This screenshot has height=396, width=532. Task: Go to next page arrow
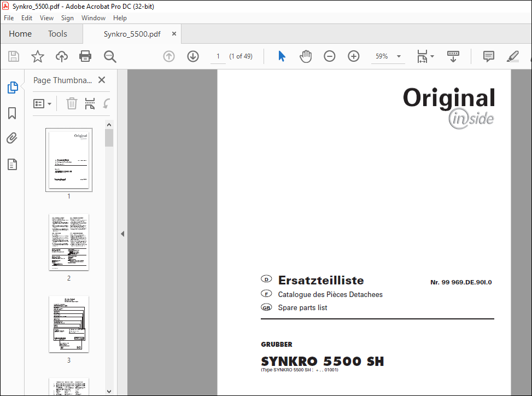(x=193, y=56)
